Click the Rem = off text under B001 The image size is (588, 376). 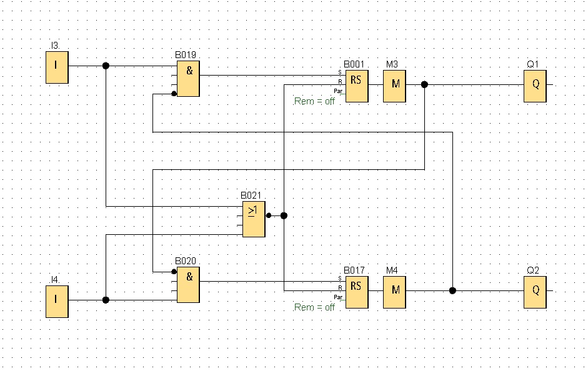pos(314,101)
